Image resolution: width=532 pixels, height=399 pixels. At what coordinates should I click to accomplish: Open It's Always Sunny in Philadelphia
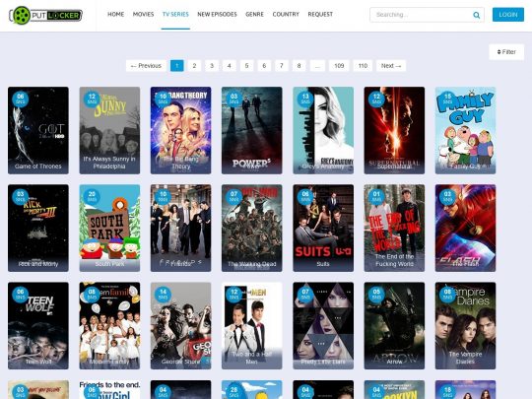109,130
